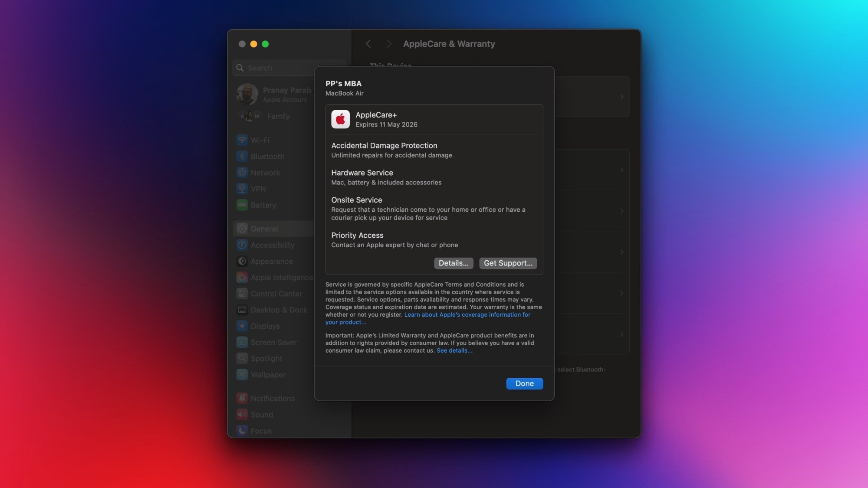Select the Wi-Fi label in sidebar
Image resolution: width=868 pixels, height=488 pixels.
[260, 140]
